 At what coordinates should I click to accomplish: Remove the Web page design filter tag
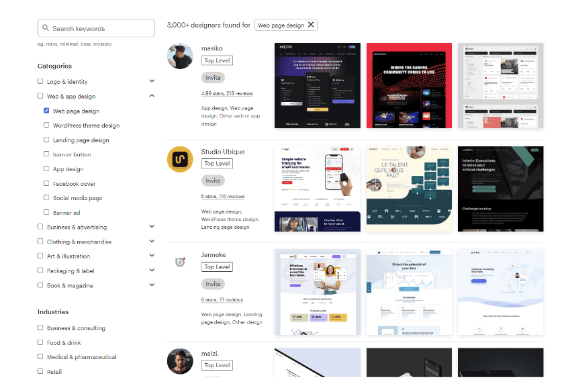pyautogui.click(x=312, y=24)
